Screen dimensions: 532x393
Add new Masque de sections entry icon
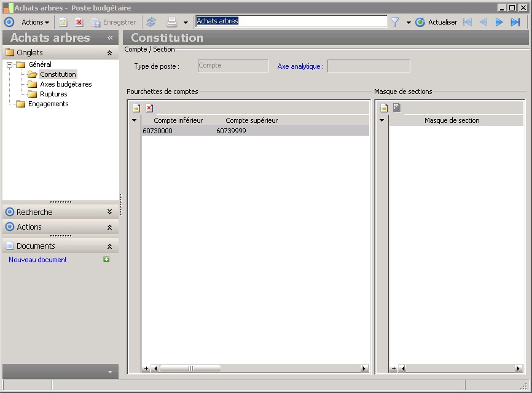(x=384, y=108)
